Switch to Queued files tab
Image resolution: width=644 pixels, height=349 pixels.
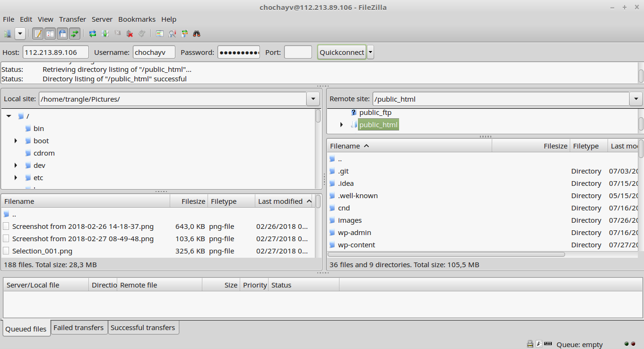coord(26,329)
